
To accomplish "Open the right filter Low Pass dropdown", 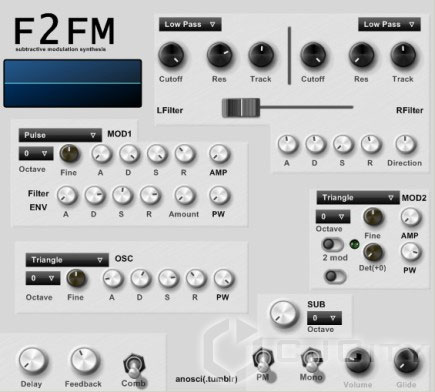I will [x=389, y=24].
